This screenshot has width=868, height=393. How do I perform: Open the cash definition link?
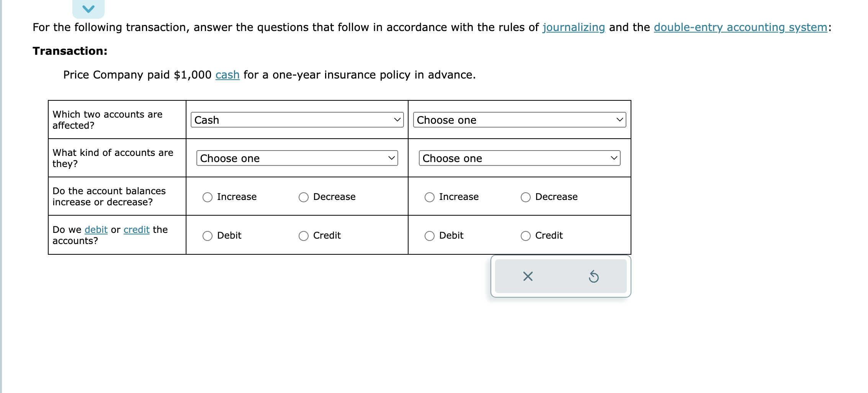click(x=227, y=75)
